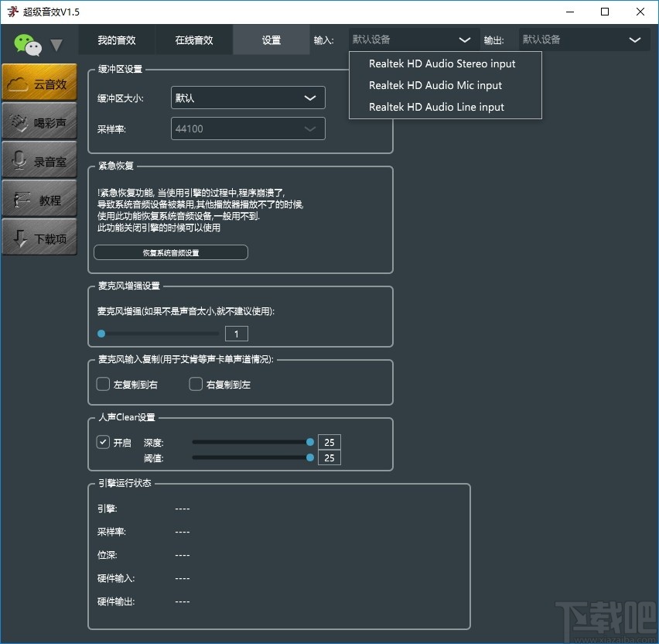Click the microphone boost value field showing 1
Image resolution: width=659 pixels, height=644 pixels.
[x=236, y=333]
